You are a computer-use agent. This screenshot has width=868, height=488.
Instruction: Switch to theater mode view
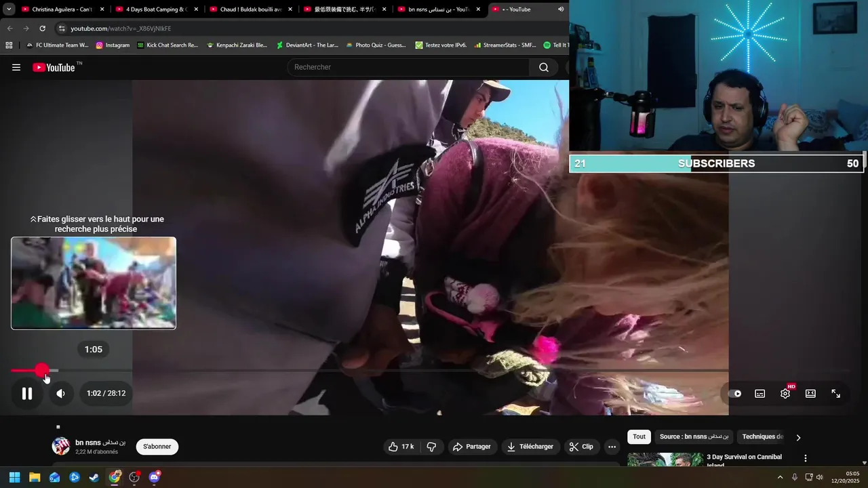coord(810,393)
